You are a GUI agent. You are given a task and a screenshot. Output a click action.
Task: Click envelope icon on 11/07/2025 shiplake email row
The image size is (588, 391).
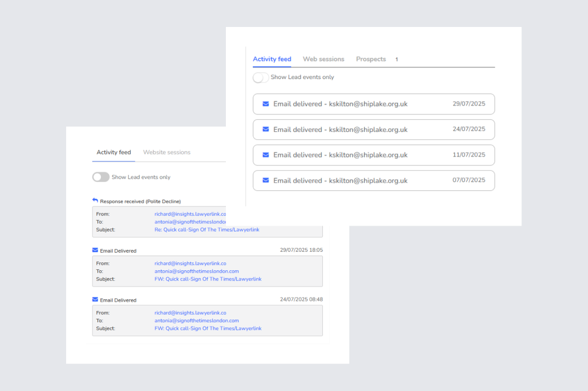[266, 155]
